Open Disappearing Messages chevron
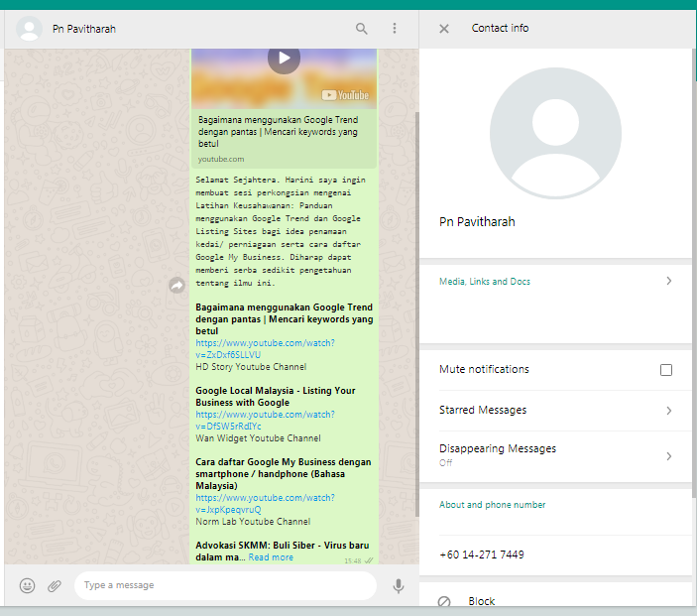Image resolution: width=697 pixels, height=616 pixels. (x=669, y=456)
